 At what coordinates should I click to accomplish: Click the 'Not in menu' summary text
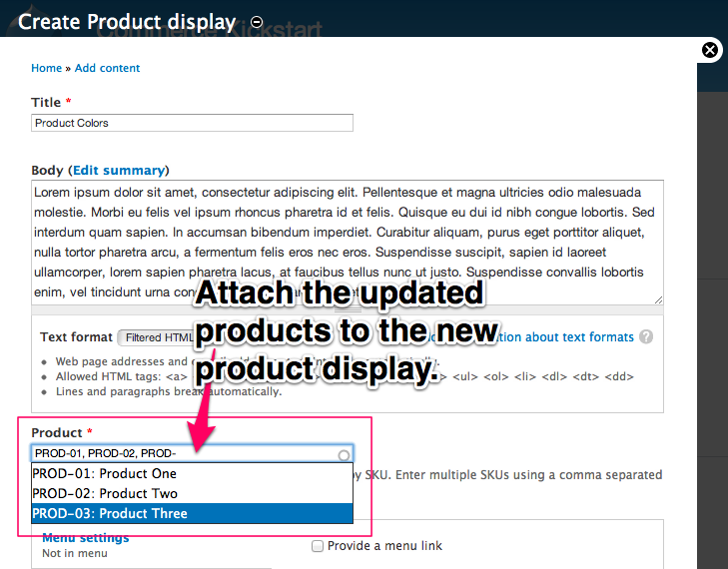coord(75,553)
